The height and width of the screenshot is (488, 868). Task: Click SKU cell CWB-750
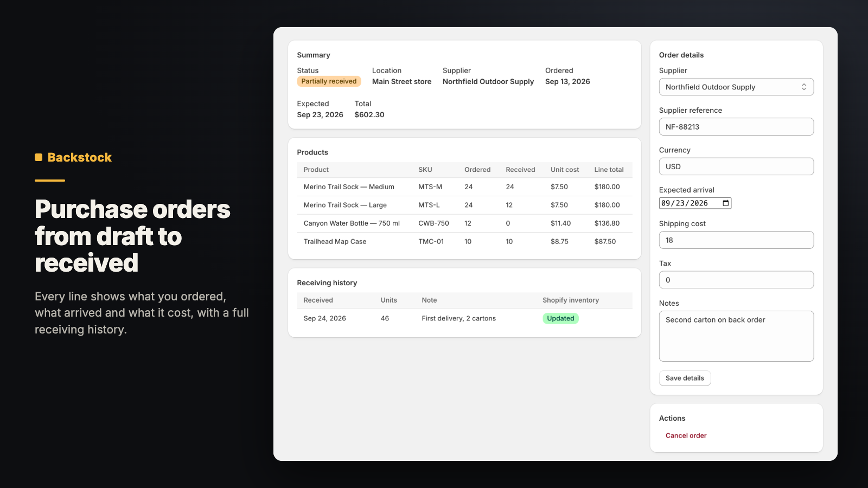[433, 223]
